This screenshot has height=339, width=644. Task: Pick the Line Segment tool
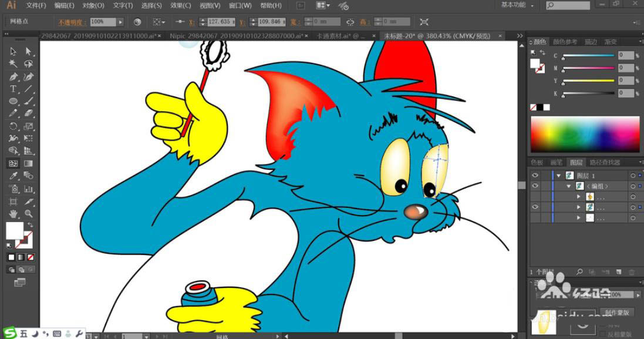(28, 89)
